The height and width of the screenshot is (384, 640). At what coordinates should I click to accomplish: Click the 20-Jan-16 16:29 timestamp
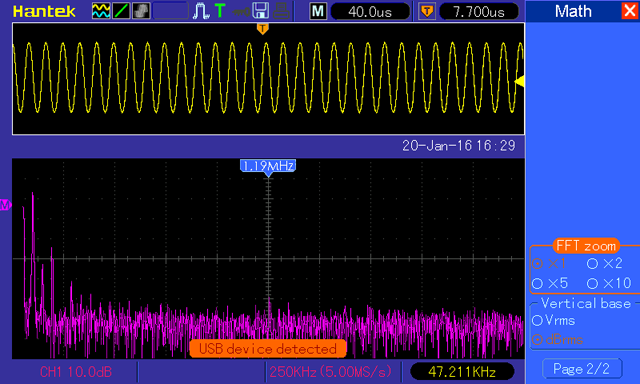click(x=459, y=146)
